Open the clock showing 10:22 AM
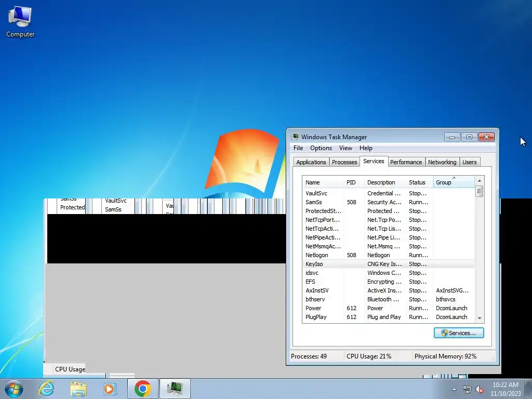This screenshot has height=399, width=532. (505, 389)
